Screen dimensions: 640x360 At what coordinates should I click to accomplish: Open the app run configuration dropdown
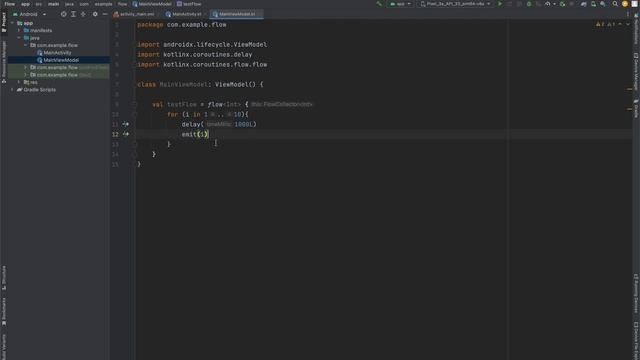pyautogui.click(x=400, y=4)
